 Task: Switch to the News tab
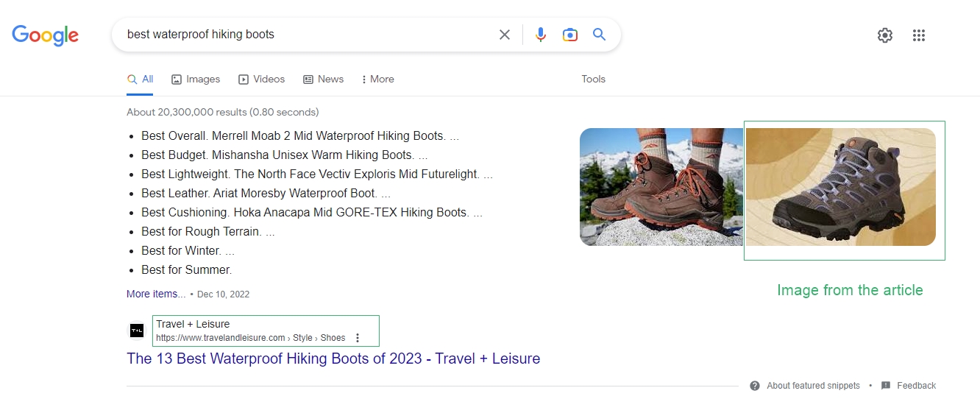[x=324, y=80]
